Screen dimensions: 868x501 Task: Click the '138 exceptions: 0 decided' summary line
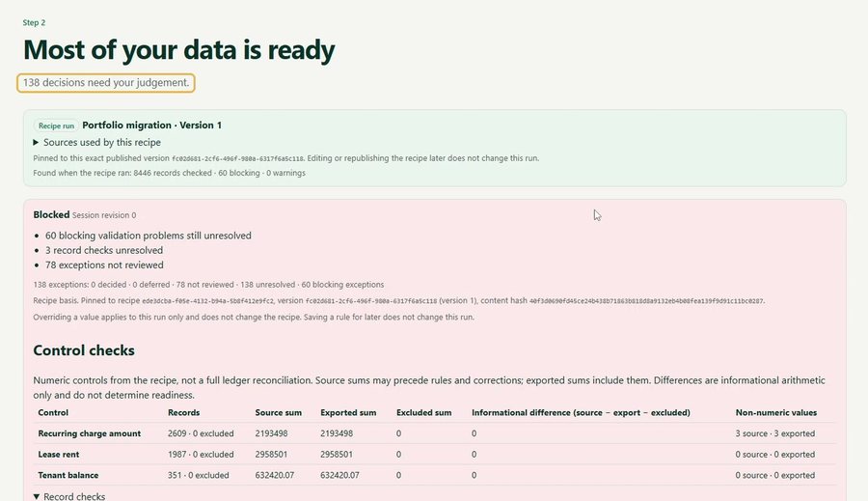click(208, 285)
